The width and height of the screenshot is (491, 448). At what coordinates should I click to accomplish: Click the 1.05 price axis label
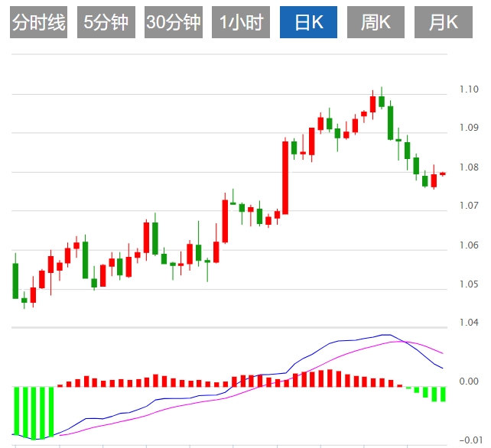[469, 284]
